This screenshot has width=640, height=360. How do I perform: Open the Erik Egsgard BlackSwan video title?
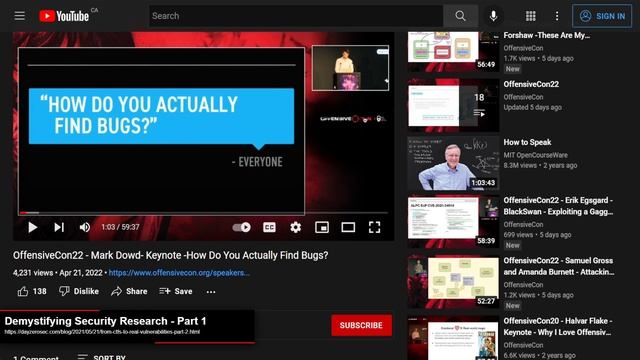click(558, 206)
